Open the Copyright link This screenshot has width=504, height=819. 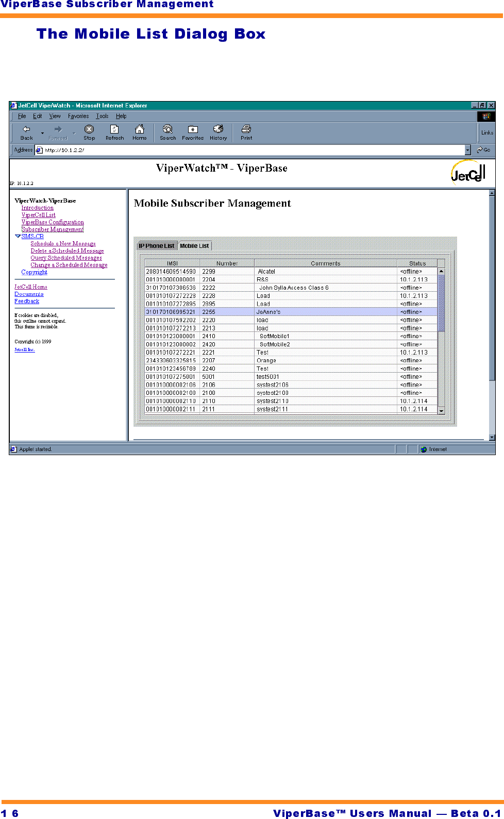(x=34, y=272)
